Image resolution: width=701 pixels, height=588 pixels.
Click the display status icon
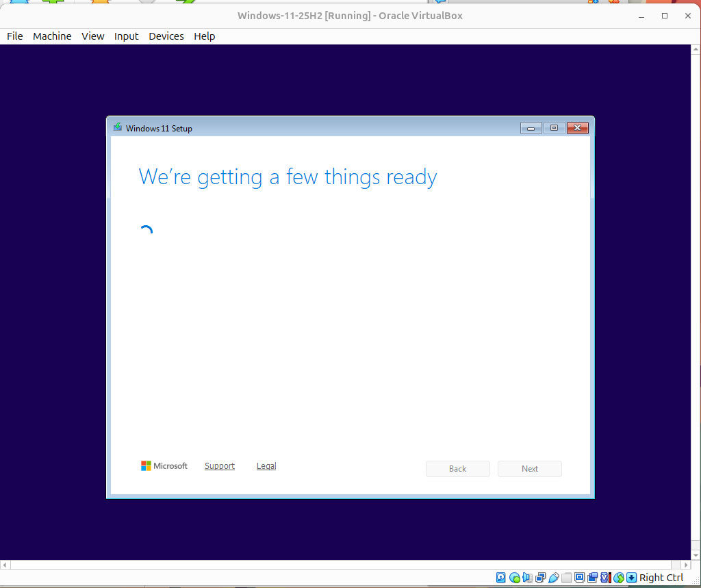[578, 577]
